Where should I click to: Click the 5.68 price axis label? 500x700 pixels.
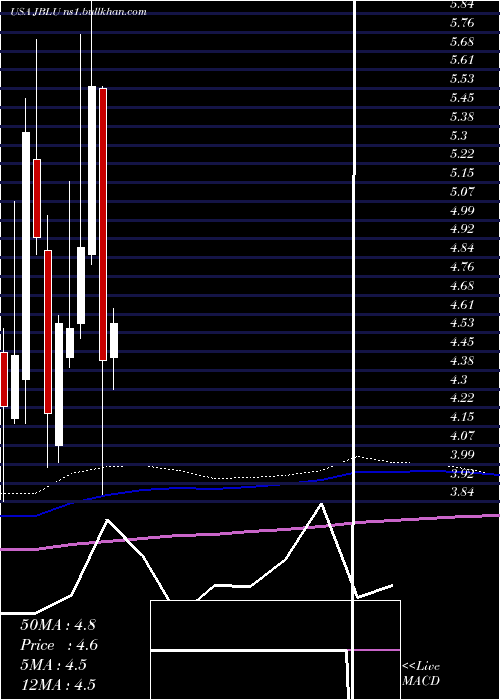(462, 42)
